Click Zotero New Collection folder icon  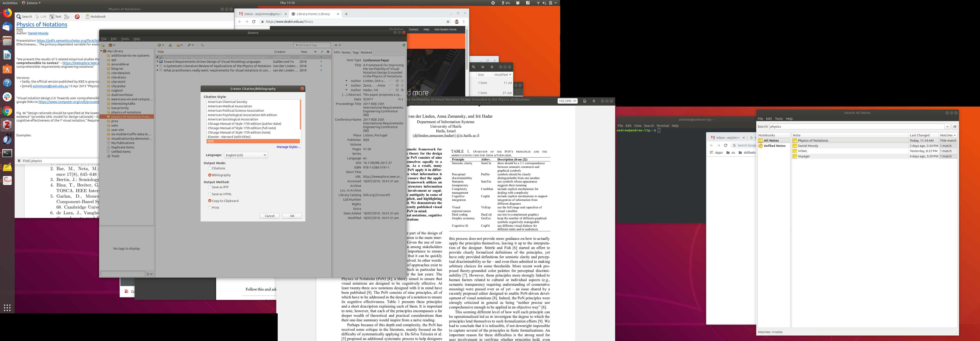[x=103, y=45]
